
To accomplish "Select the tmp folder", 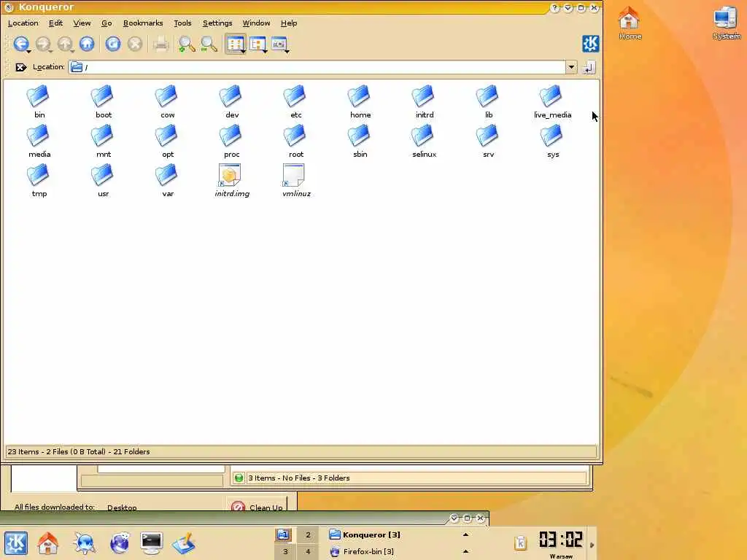I will [39, 181].
